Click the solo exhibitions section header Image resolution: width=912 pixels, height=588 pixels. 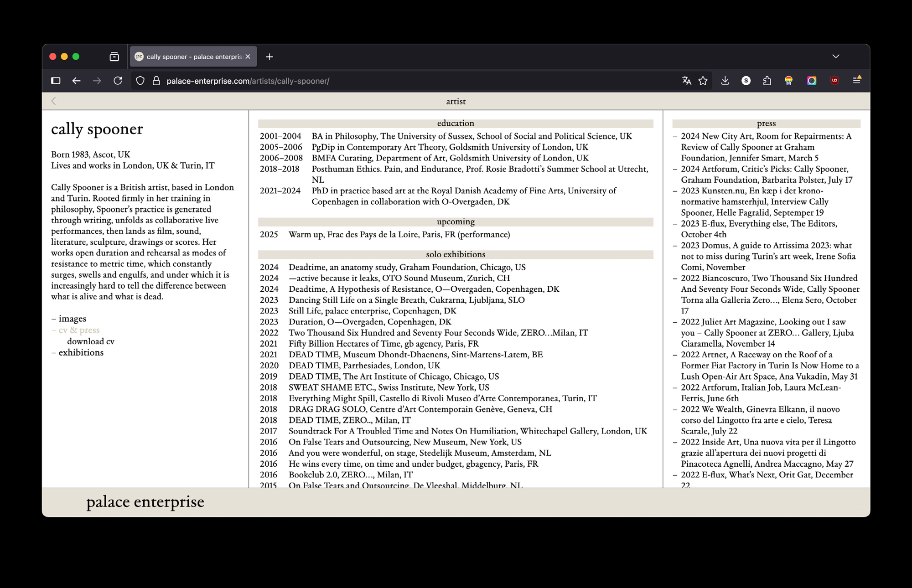(456, 254)
